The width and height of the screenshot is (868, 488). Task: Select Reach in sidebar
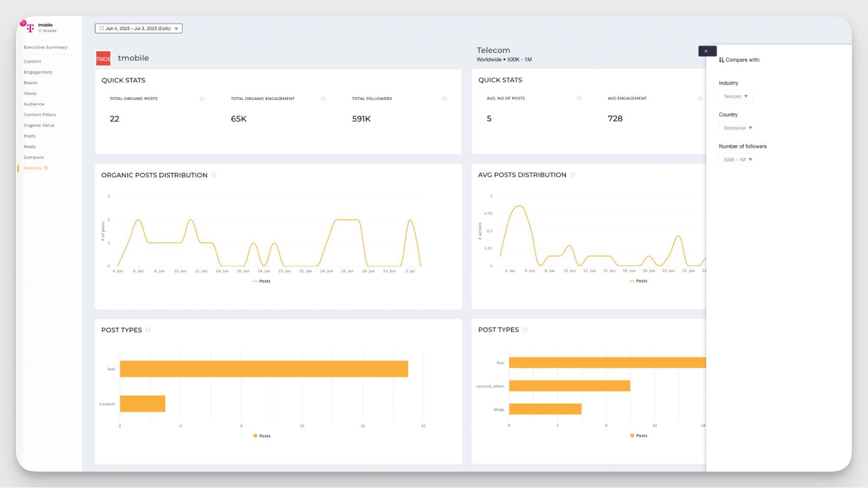point(30,83)
